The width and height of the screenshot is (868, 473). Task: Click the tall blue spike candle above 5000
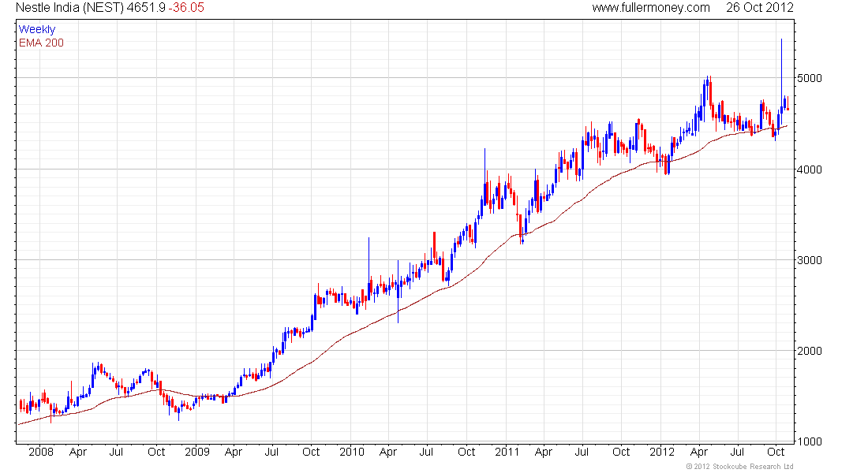(781, 83)
